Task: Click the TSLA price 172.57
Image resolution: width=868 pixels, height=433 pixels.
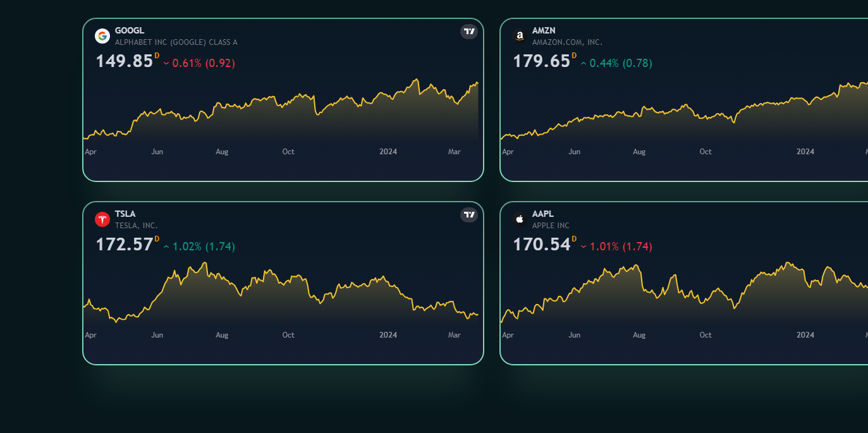Action: pos(125,245)
